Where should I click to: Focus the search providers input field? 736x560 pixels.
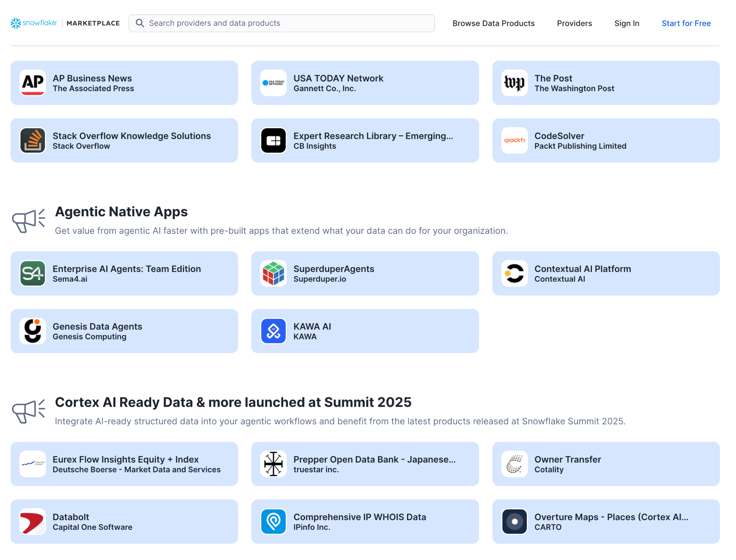287,23
